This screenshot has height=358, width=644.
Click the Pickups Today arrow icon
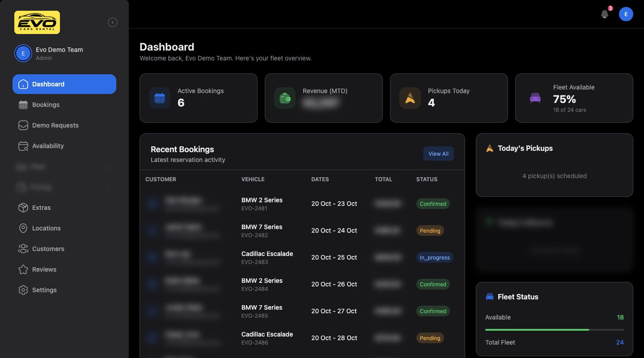pos(410,98)
